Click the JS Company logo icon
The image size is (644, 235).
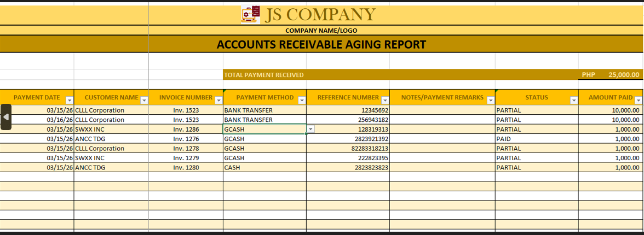[251, 14]
